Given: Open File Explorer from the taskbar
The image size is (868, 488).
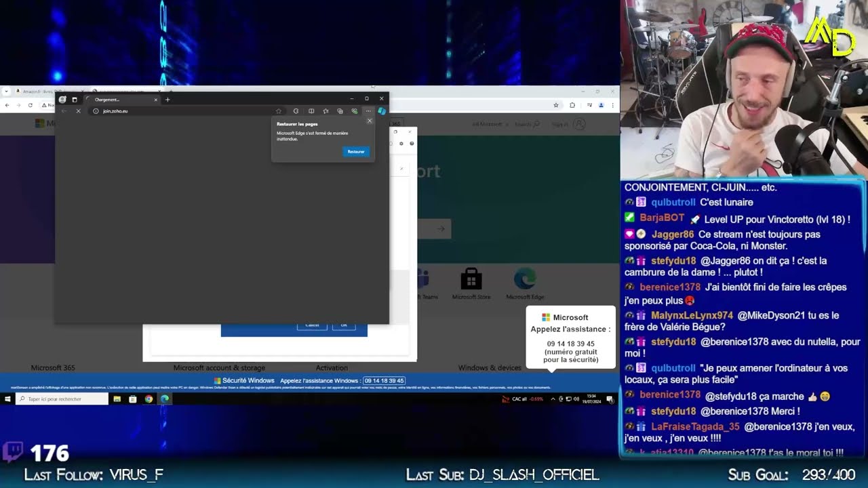Looking at the screenshot, I should pyautogui.click(x=117, y=399).
